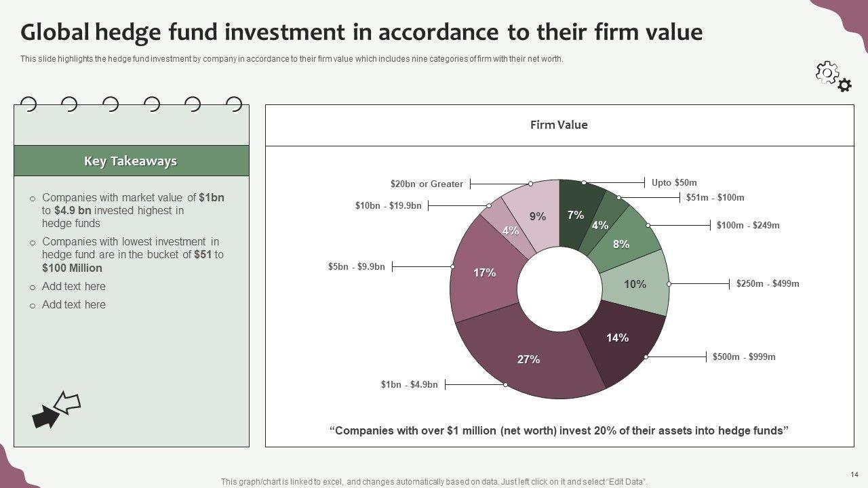
Task: Click the Firm Value chart title
Action: pos(559,125)
